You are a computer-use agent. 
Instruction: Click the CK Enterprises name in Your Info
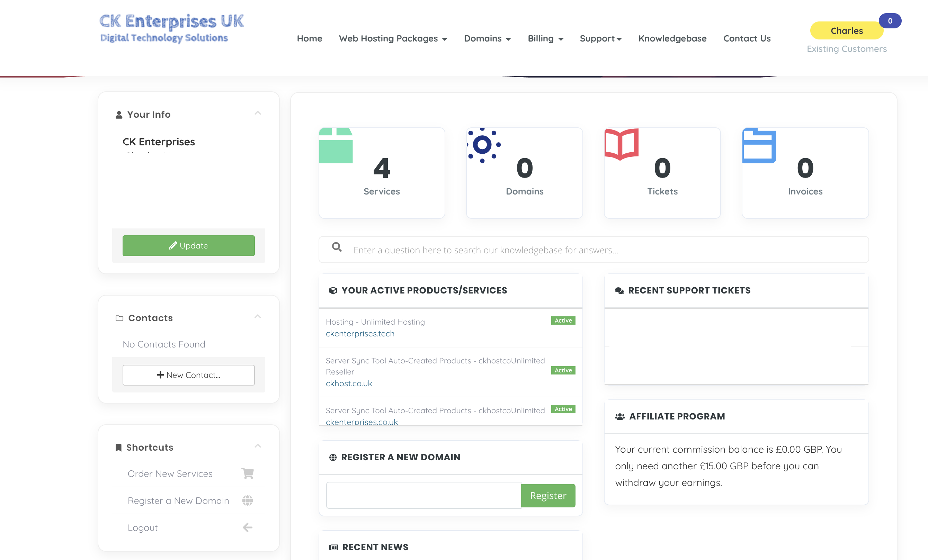pyautogui.click(x=159, y=142)
